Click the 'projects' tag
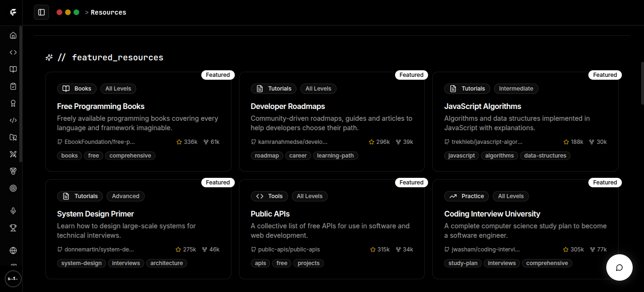 [x=309, y=263]
